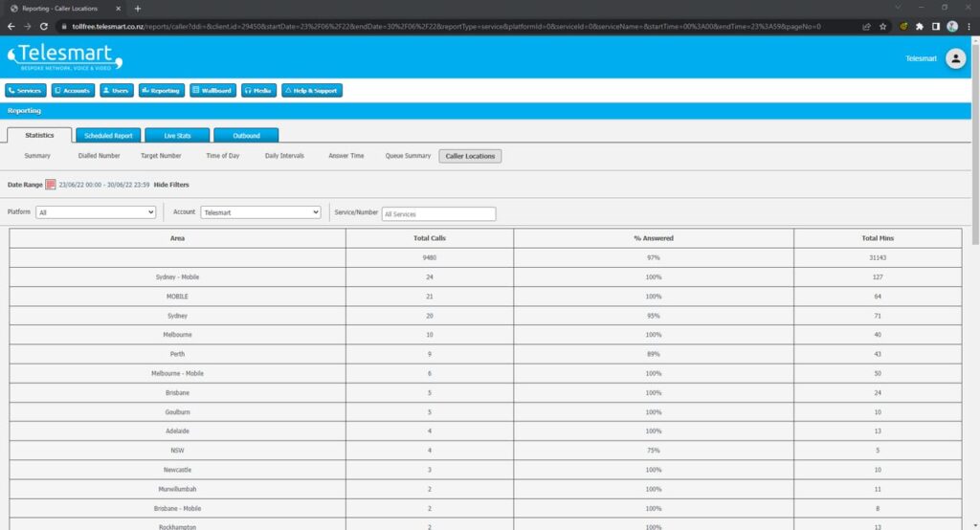Switch to the Statistics tab
The width and height of the screenshot is (980, 530).
pyautogui.click(x=39, y=135)
